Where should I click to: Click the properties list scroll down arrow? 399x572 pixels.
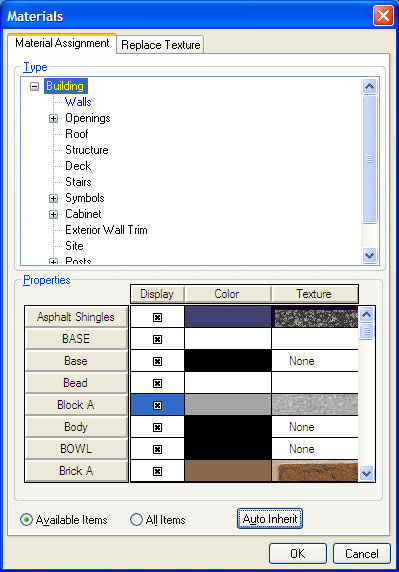coord(366,473)
